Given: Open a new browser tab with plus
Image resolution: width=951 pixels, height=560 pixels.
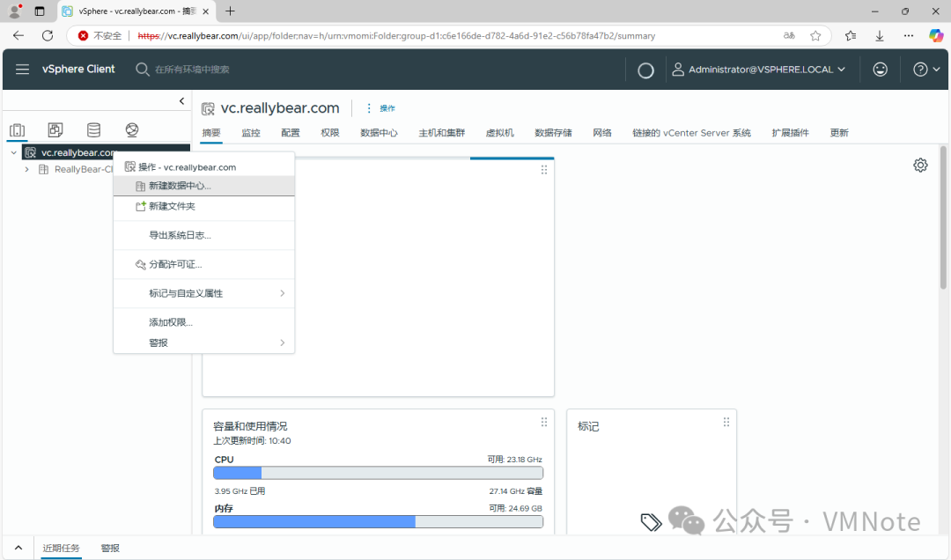Looking at the screenshot, I should coord(230,11).
